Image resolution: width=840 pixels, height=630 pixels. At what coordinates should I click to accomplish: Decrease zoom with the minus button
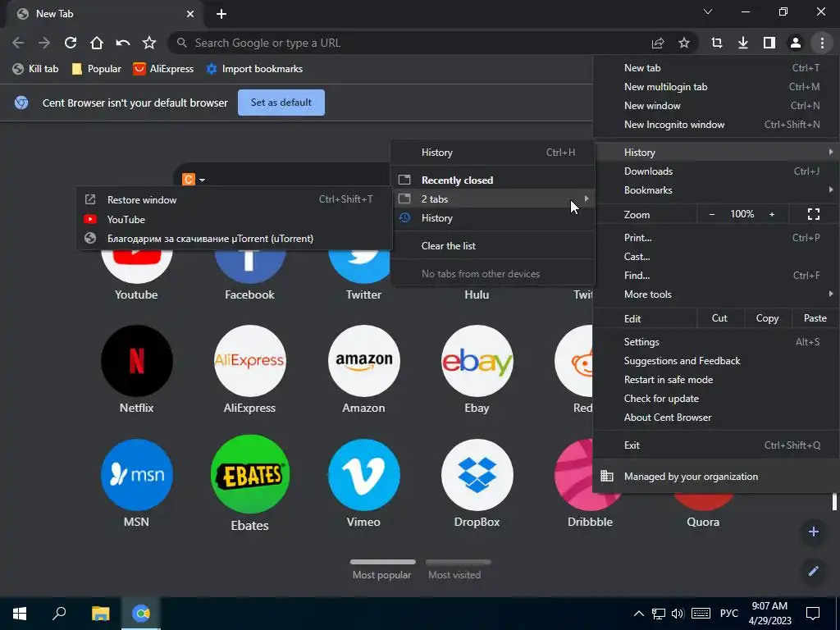pos(712,214)
